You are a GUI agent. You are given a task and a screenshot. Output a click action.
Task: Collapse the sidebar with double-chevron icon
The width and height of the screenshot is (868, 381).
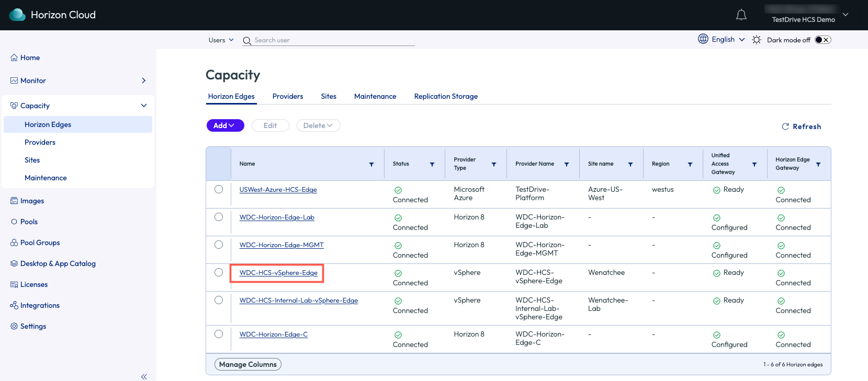(x=144, y=376)
